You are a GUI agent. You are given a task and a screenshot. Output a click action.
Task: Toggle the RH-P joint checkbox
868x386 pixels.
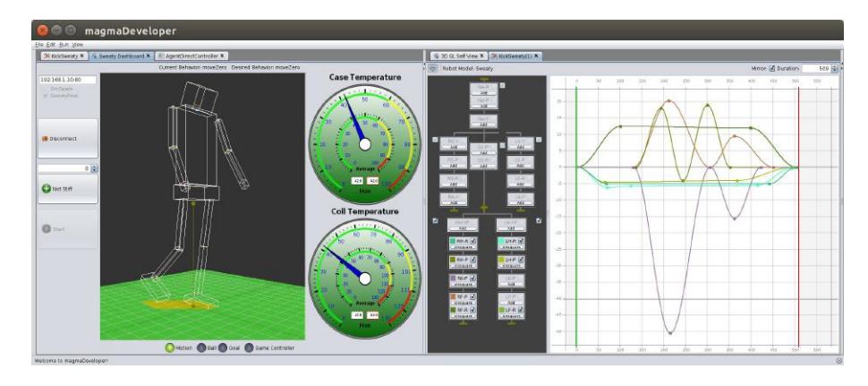pos(473,259)
